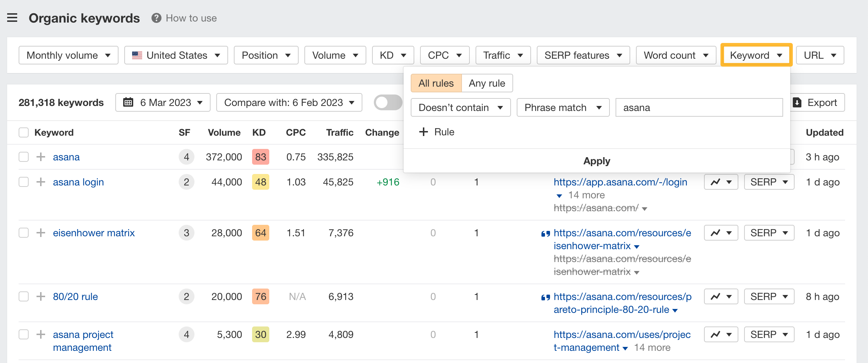Check the select-all checkbox in Keyword header
The width and height of the screenshot is (868, 363).
click(24, 132)
